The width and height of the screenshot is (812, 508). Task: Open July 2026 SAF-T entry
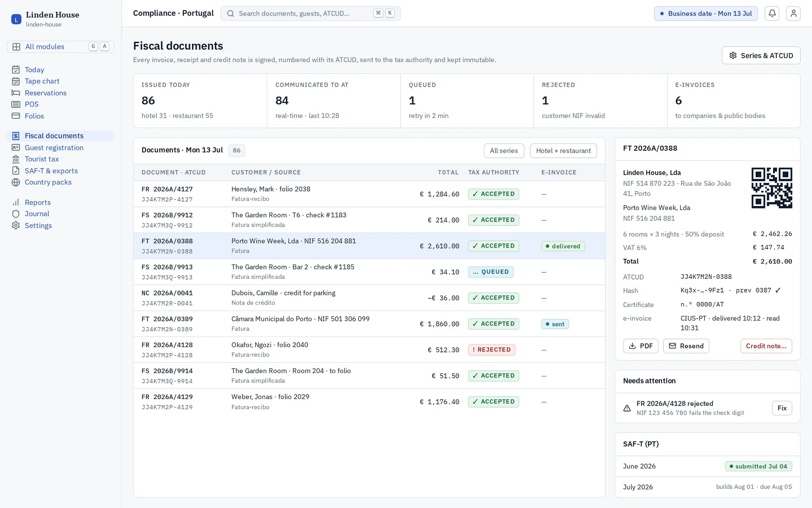coord(707,487)
